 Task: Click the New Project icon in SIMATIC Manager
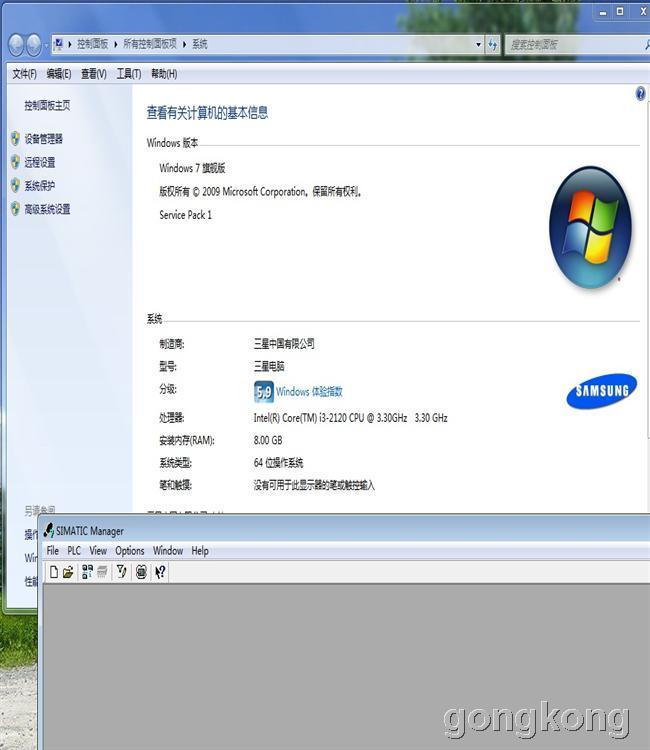54,572
